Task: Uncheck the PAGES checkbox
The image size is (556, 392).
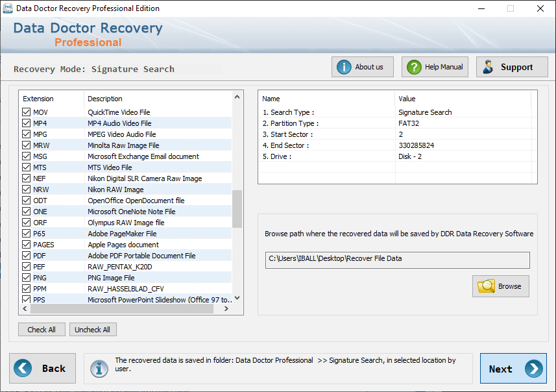Action: 26,245
